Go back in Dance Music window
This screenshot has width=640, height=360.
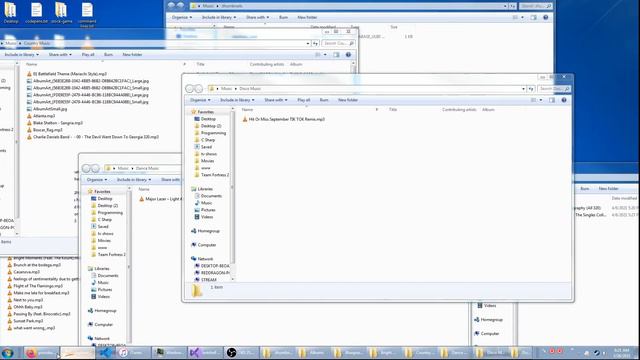86,168
